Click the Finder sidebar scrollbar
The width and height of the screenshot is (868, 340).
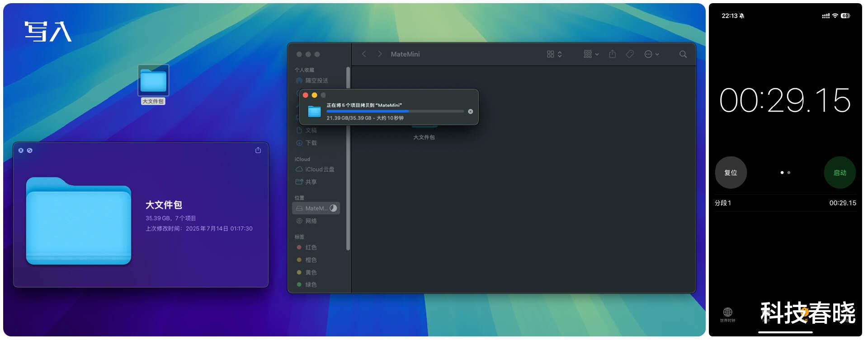point(348,158)
